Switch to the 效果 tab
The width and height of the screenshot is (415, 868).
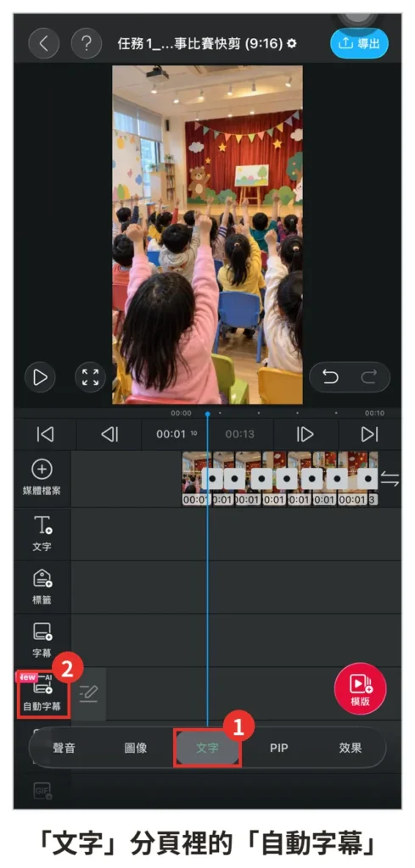(351, 748)
